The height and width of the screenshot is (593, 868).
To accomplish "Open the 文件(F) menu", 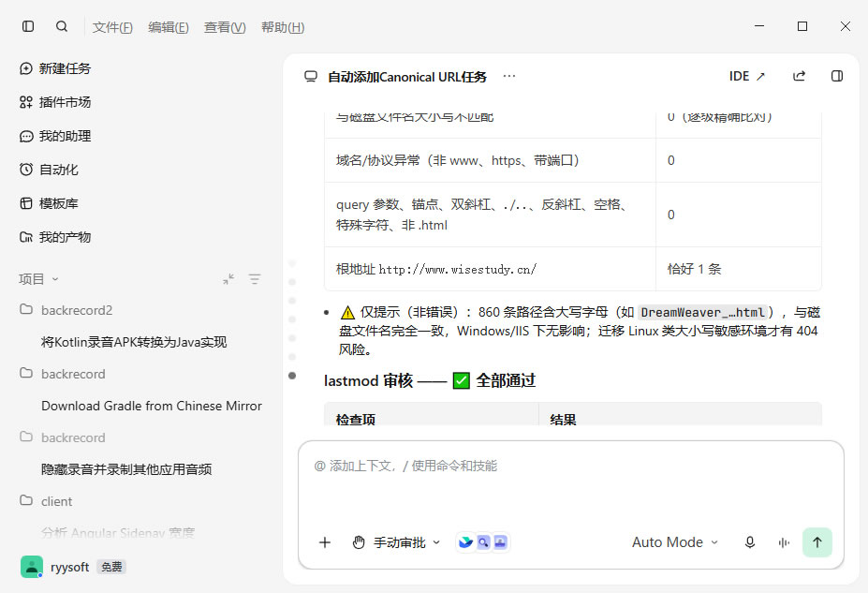I will (x=112, y=27).
